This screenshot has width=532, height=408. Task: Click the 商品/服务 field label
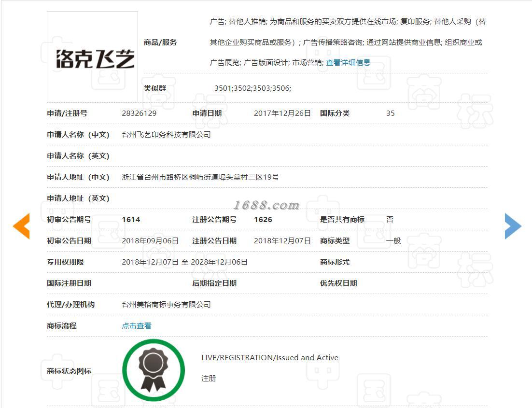point(160,42)
